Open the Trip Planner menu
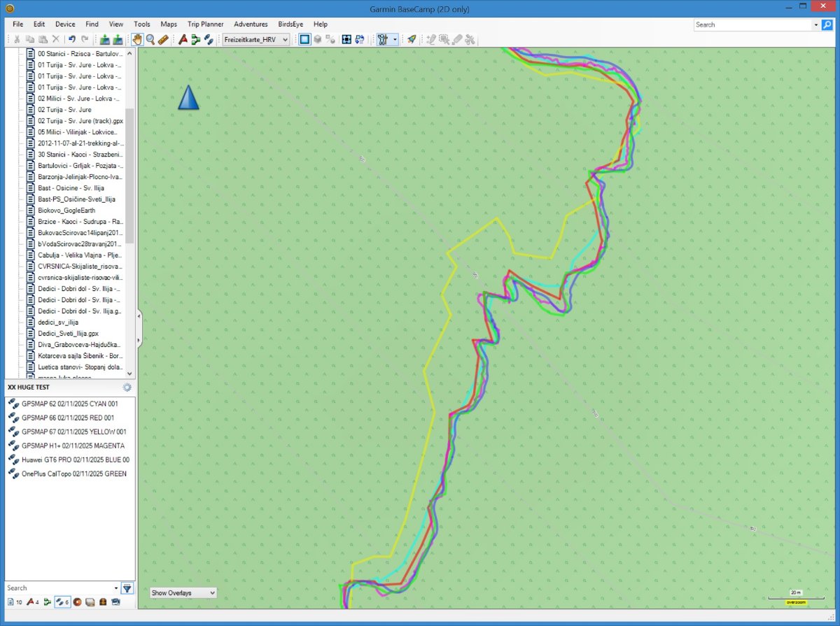This screenshot has height=626, width=840. point(206,24)
